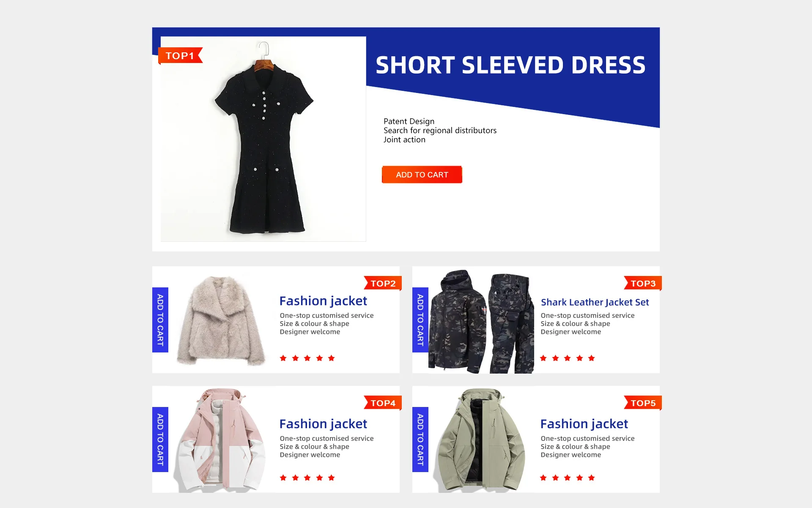
Task: Add the TOP5 green jacket to cart
Action: coord(420,440)
